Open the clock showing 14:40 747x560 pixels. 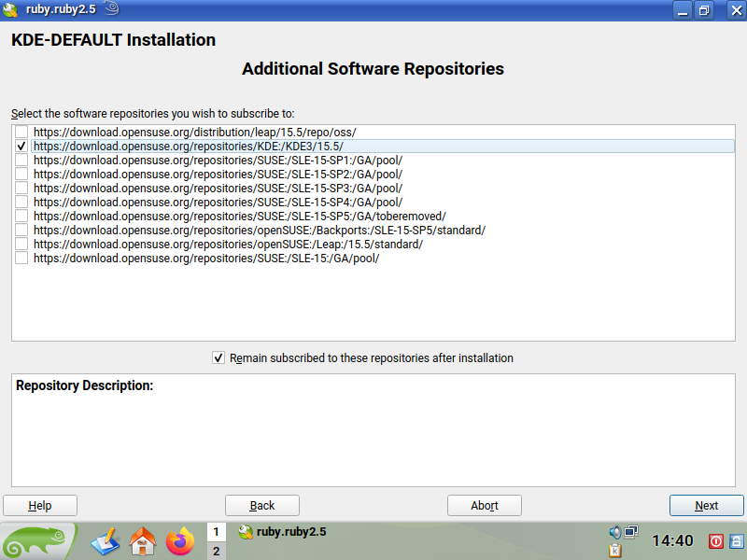point(672,541)
